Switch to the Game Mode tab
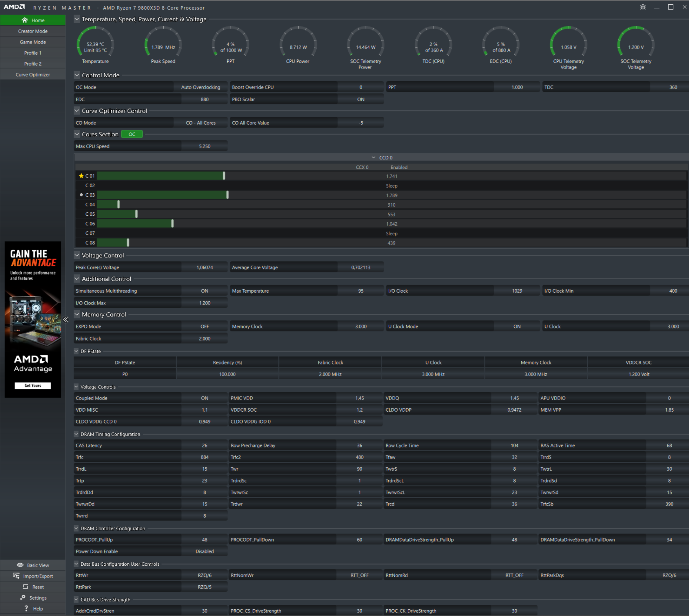 [33, 42]
